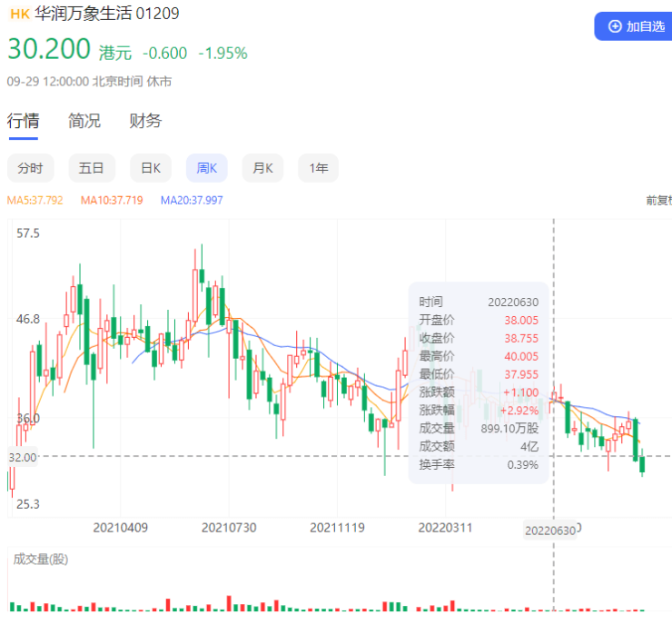This screenshot has width=672, height=625.
Task: Click the 46.8 y-axis label
Action: 28,320
